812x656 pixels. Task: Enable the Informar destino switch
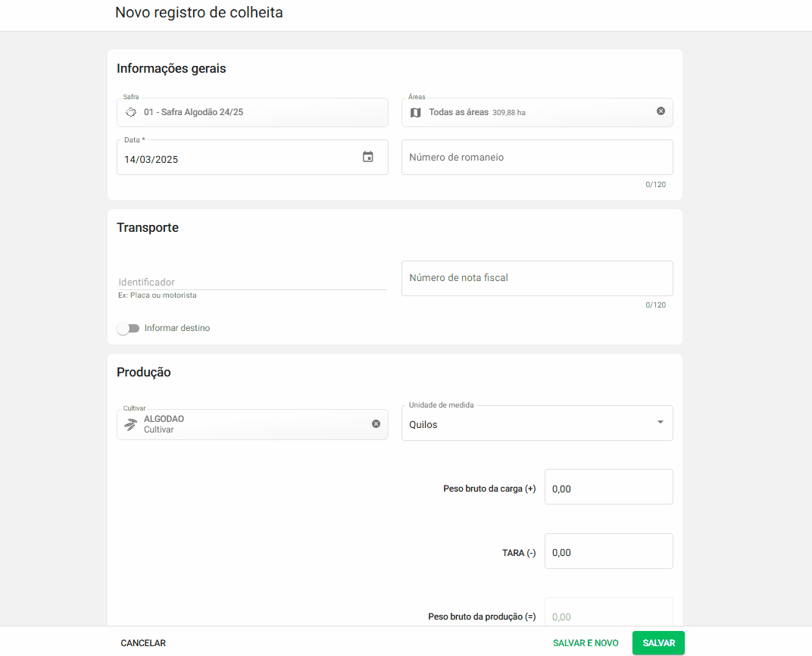click(128, 329)
